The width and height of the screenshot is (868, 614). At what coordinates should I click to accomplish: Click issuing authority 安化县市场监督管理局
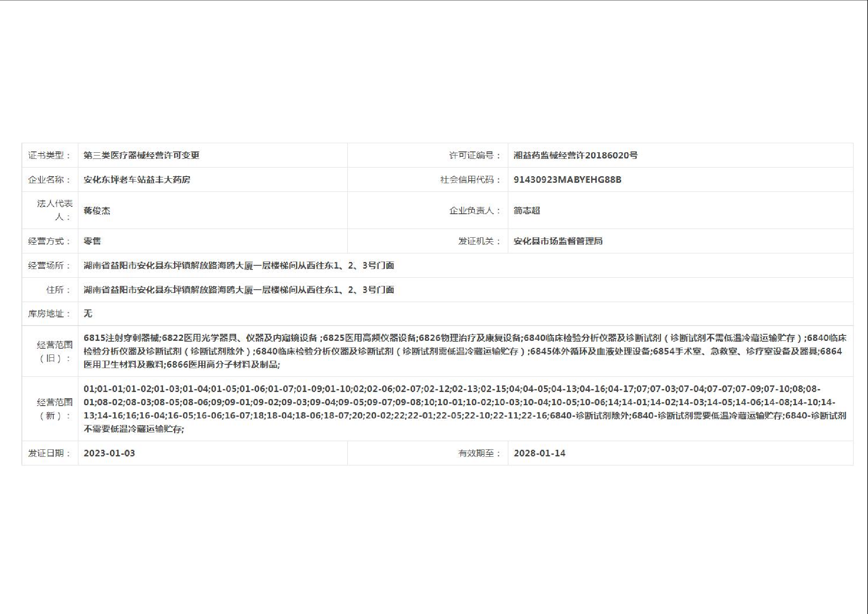tap(558, 241)
